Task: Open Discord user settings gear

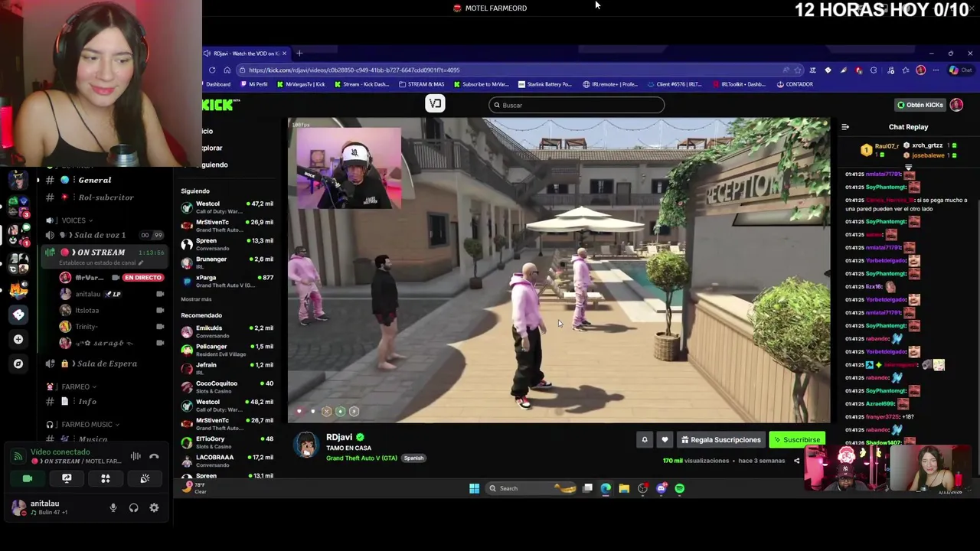Action: click(x=154, y=507)
